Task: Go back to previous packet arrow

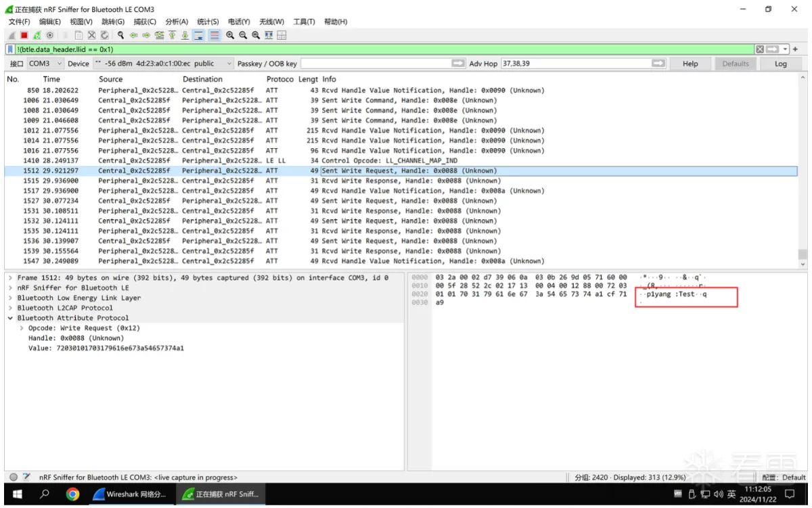Action: click(133, 35)
